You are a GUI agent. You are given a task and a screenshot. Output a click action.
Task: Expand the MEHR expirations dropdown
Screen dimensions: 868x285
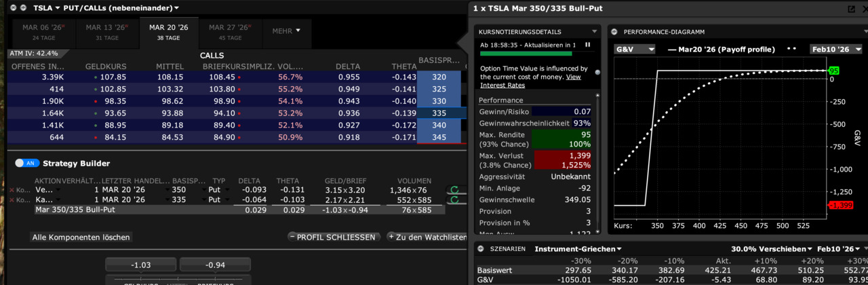(286, 31)
